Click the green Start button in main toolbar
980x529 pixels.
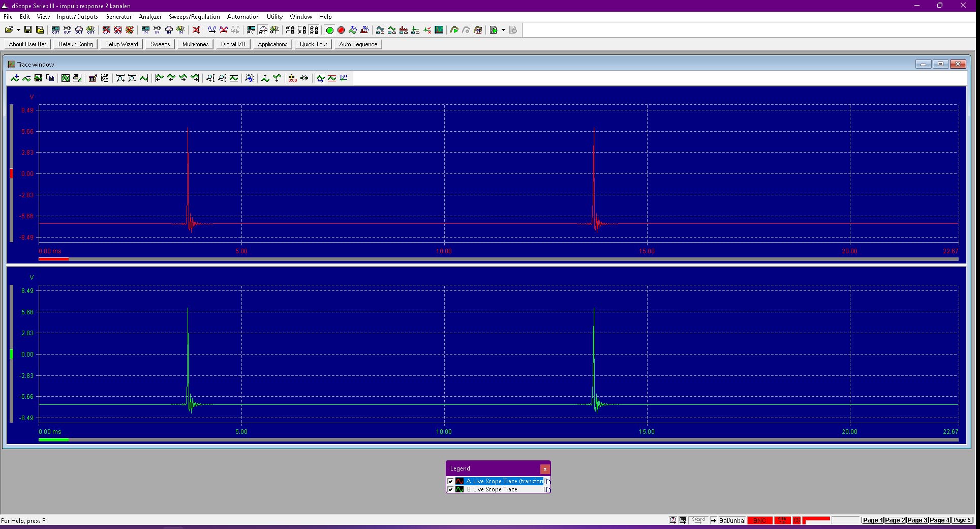(x=329, y=30)
